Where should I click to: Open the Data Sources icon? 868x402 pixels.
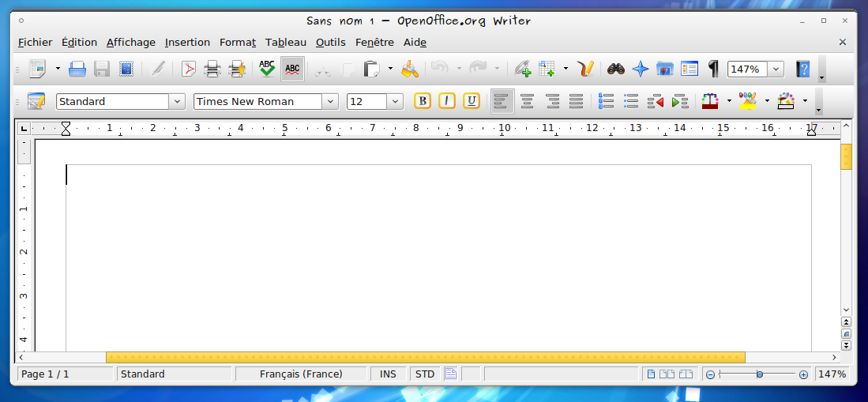pyautogui.click(x=690, y=70)
